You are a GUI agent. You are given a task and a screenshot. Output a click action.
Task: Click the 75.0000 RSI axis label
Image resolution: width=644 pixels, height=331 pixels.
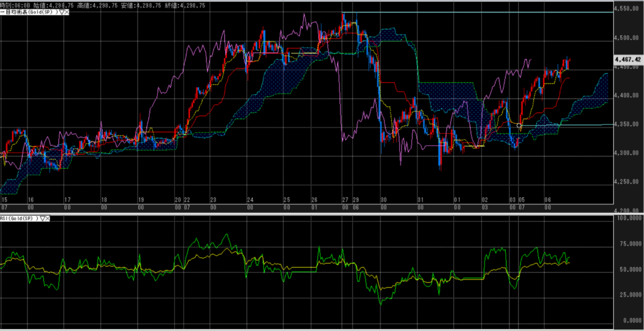tap(629, 245)
